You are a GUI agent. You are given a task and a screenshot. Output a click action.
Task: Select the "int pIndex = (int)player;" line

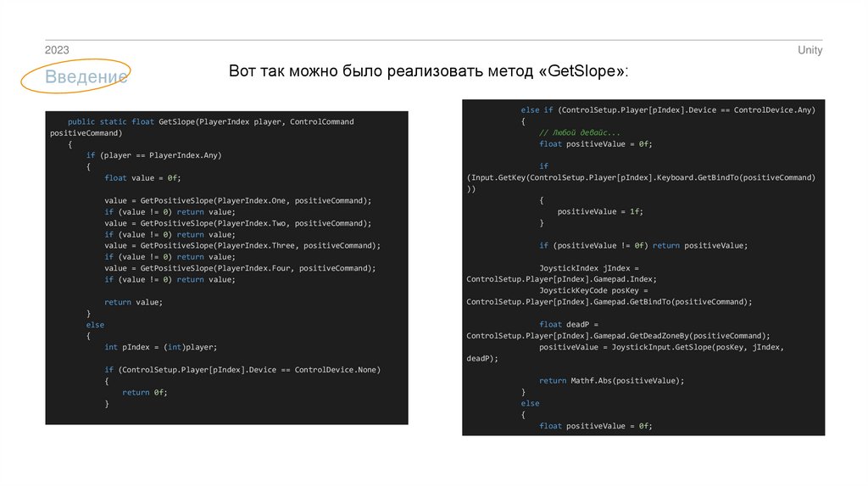point(161,347)
